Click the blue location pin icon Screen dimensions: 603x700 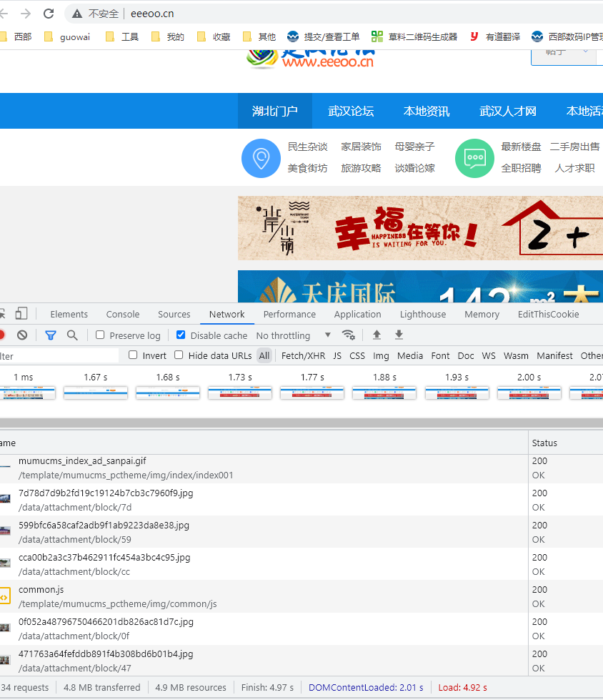(x=261, y=158)
